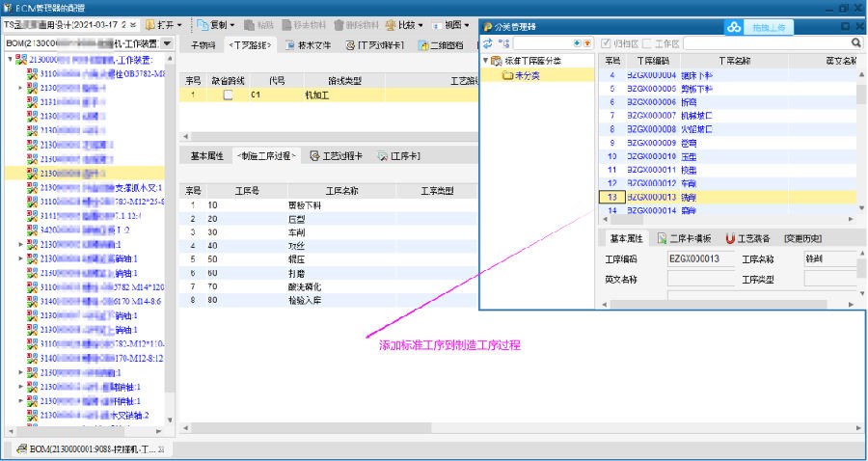The image size is (868, 461).
Task: Enable the 工作区 checkbox
Action: click(646, 43)
